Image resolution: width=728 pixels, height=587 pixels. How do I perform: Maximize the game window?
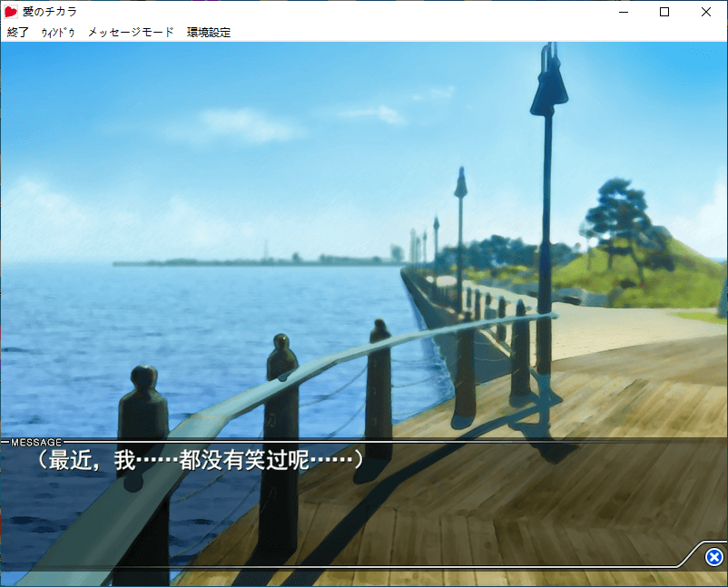click(664, 12)
